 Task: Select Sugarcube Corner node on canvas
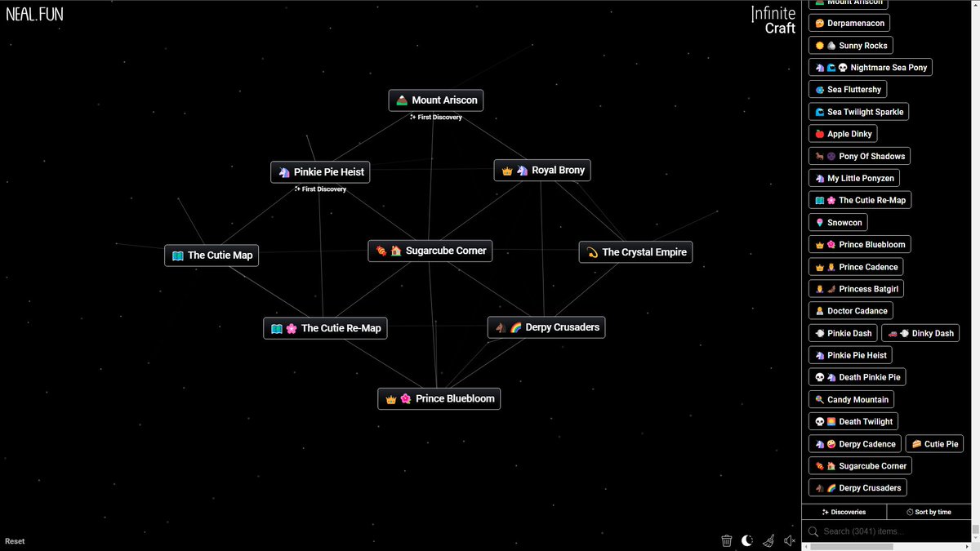coord(430,251)
